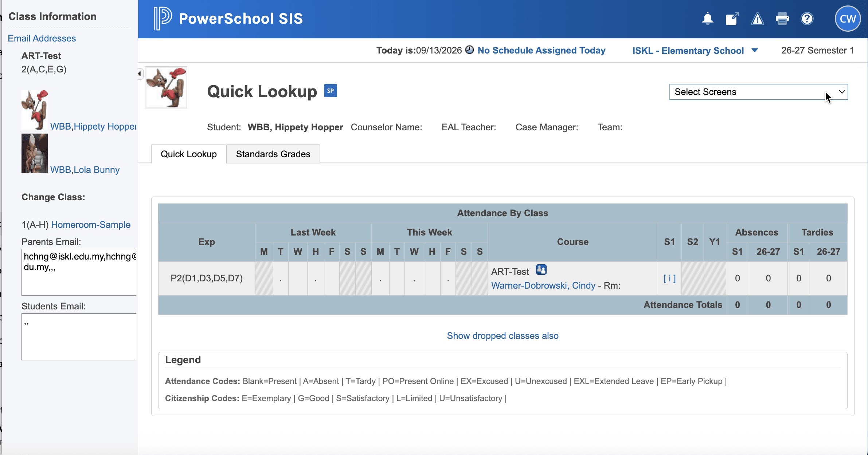Image resolution: width=868 pixels, height=455 pixels.
Task: Open the CW user profile avatar
Action: 848,19
